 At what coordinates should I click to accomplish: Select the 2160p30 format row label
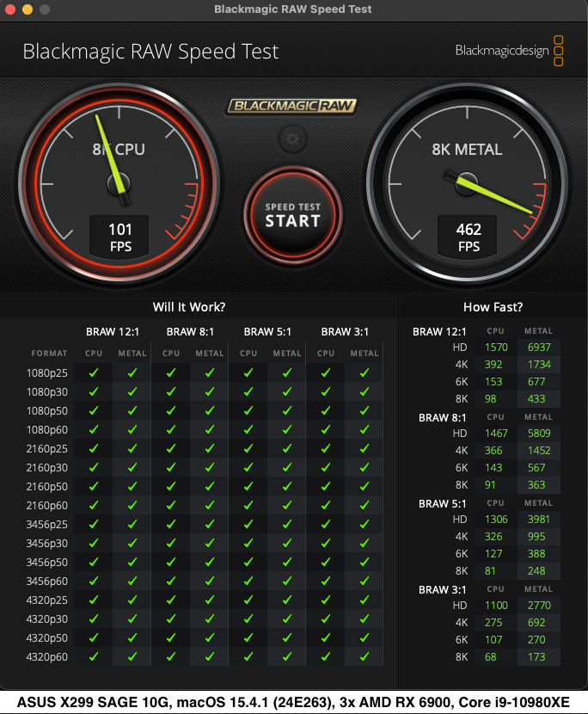pos(47,468)
